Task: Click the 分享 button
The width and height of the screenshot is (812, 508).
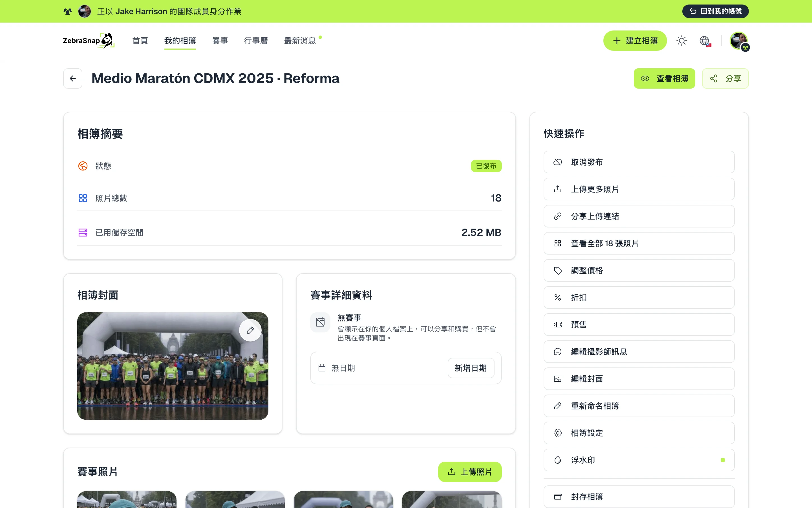Action: pyautogui.click(x=725, y=78)
